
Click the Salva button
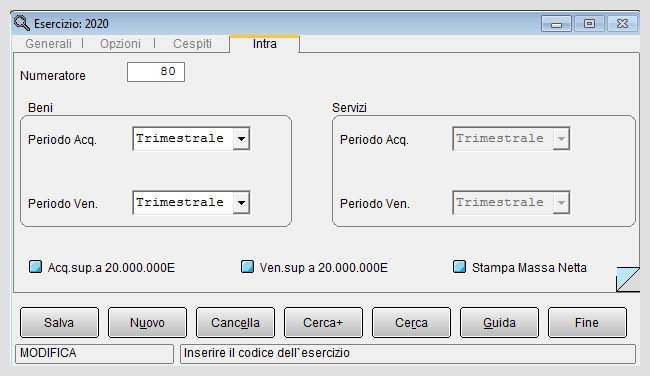coord(59,323)
